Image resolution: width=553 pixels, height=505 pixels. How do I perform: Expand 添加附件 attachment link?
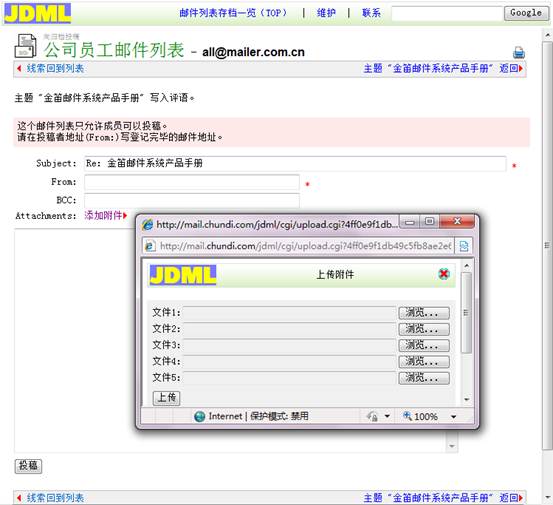click(x=105, y=215)
